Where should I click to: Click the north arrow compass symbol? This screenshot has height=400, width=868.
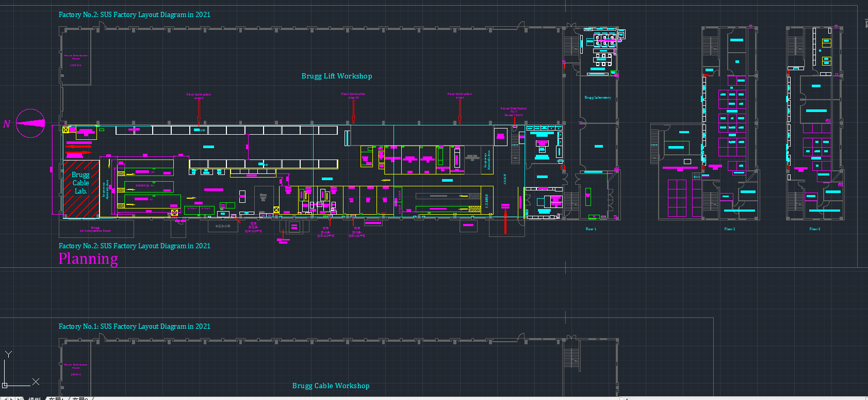30,123
